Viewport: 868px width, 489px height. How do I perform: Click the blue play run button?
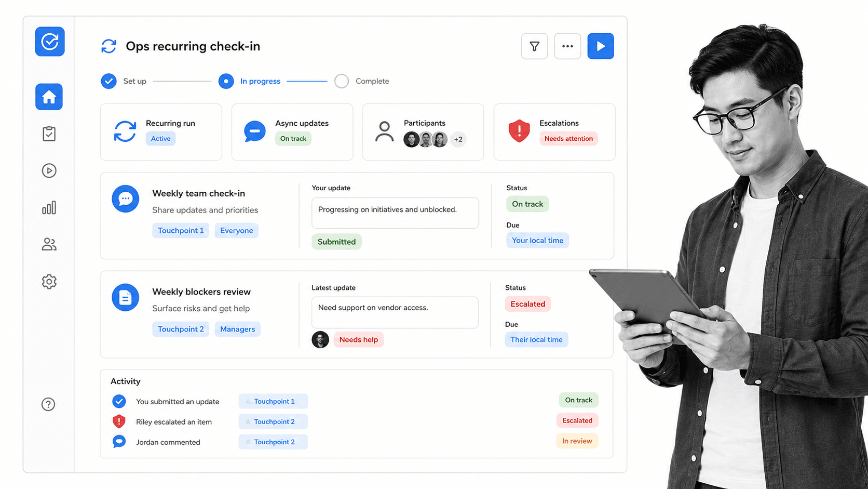[601, 46]
